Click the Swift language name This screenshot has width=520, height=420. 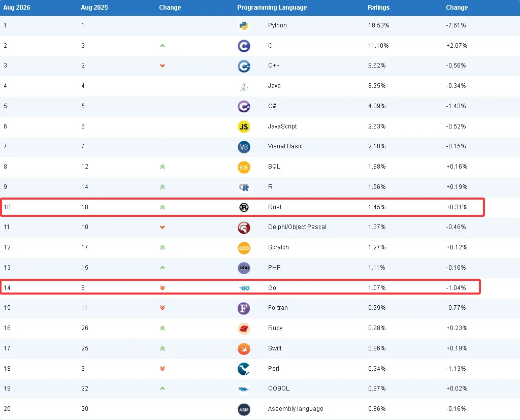click(x=275, y=348)
